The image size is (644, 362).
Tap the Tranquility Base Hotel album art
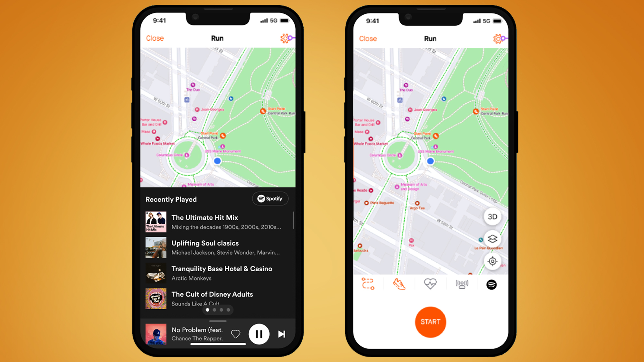155,273
